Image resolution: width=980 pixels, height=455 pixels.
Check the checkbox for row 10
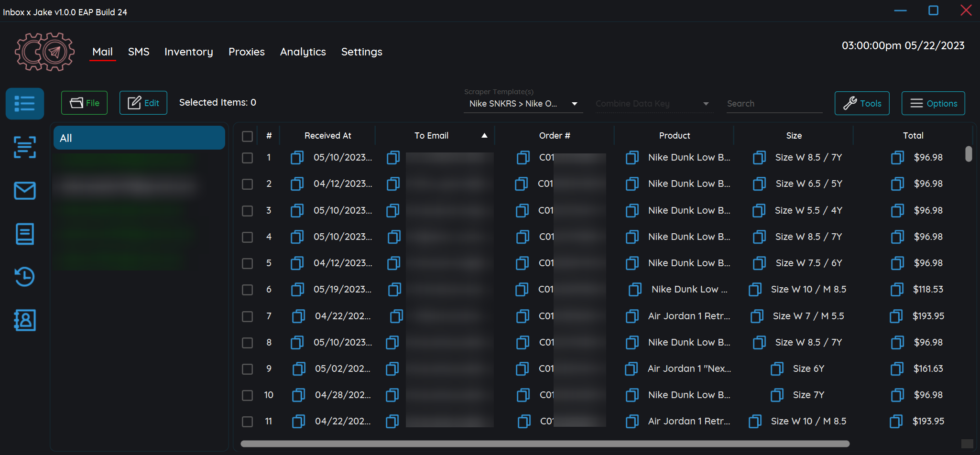(247, 395)
